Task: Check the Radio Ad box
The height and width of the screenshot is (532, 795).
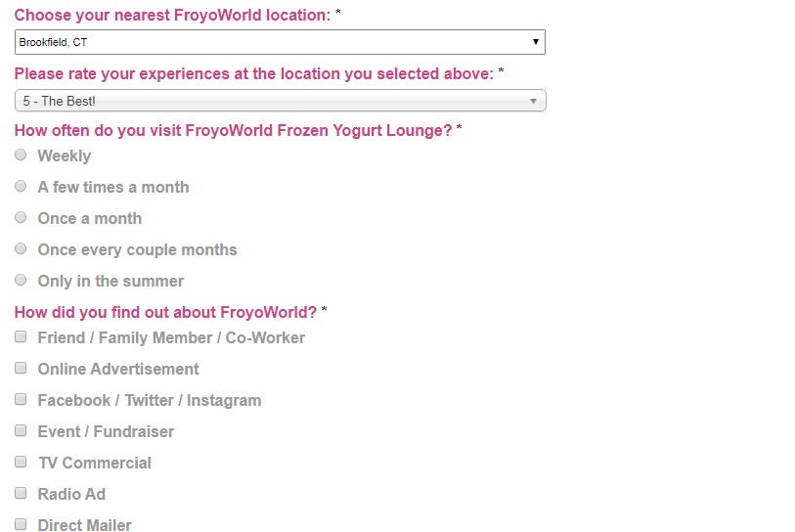Action: 21,493
